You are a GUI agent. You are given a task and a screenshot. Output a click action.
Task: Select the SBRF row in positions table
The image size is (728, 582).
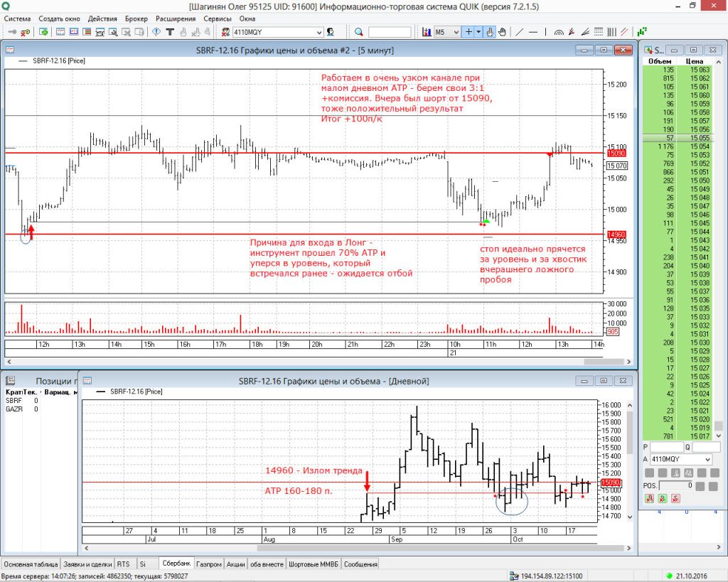(22, 401)
